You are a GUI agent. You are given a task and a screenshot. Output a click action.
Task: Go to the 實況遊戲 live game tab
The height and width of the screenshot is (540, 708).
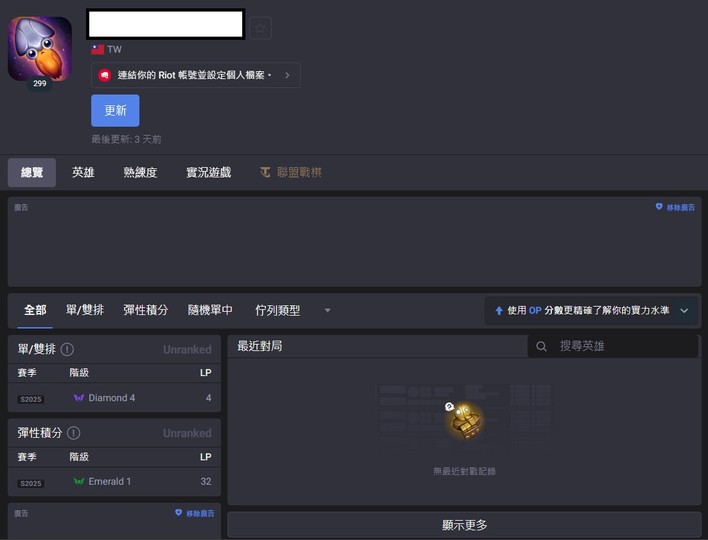[x=208, y=172]
